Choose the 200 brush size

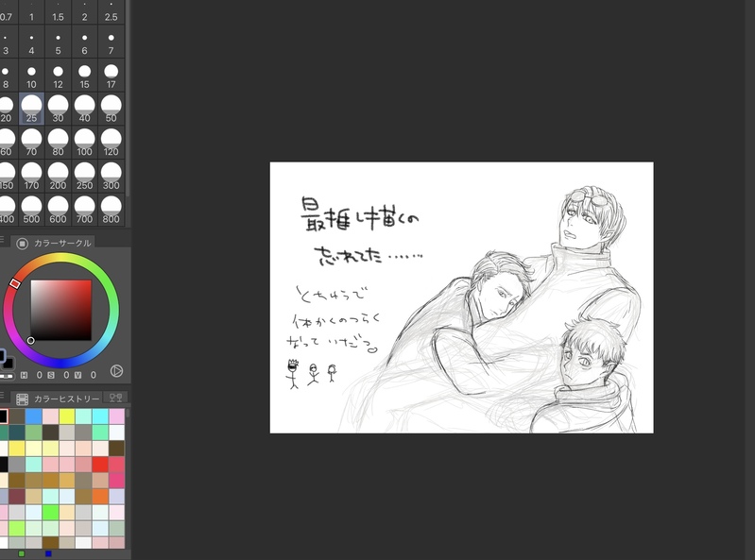pos(58,177)
